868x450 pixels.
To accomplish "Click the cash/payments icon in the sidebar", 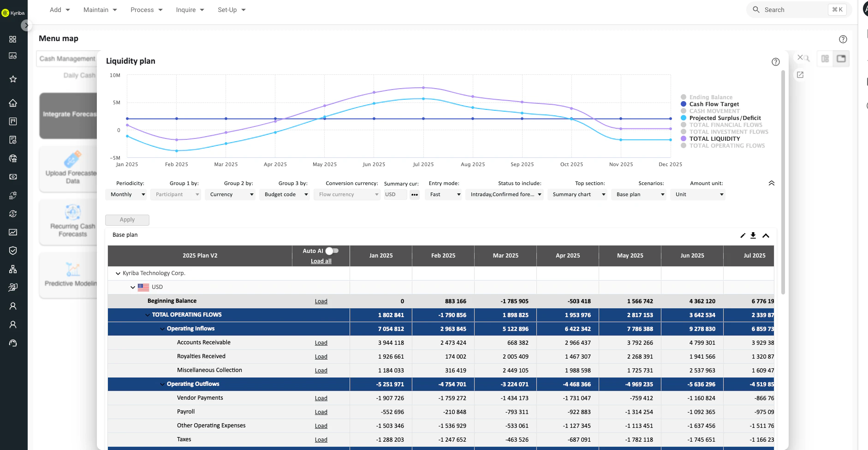I will (x=12, y=177).
